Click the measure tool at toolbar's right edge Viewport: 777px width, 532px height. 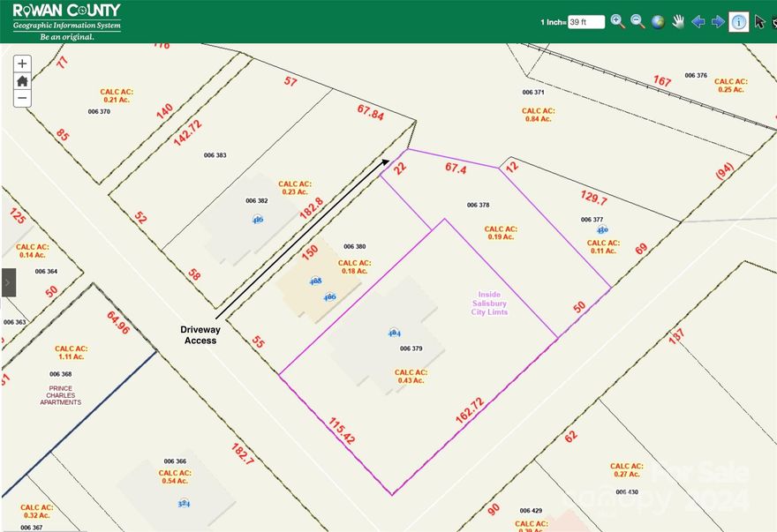point(773,21)
